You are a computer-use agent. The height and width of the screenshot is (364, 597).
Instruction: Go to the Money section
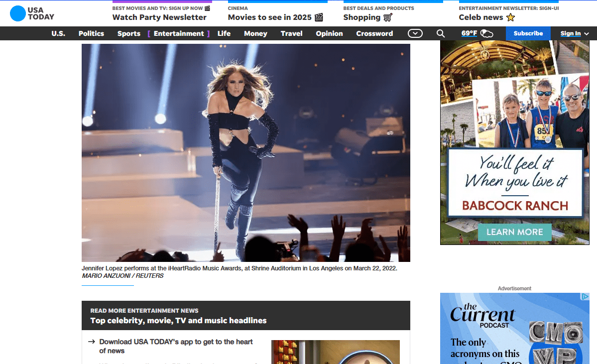point(255,33)
